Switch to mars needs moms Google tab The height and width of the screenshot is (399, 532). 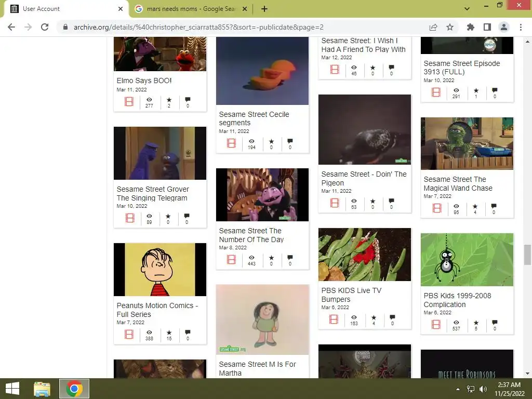pyautogui.click(x=191, y=9)
